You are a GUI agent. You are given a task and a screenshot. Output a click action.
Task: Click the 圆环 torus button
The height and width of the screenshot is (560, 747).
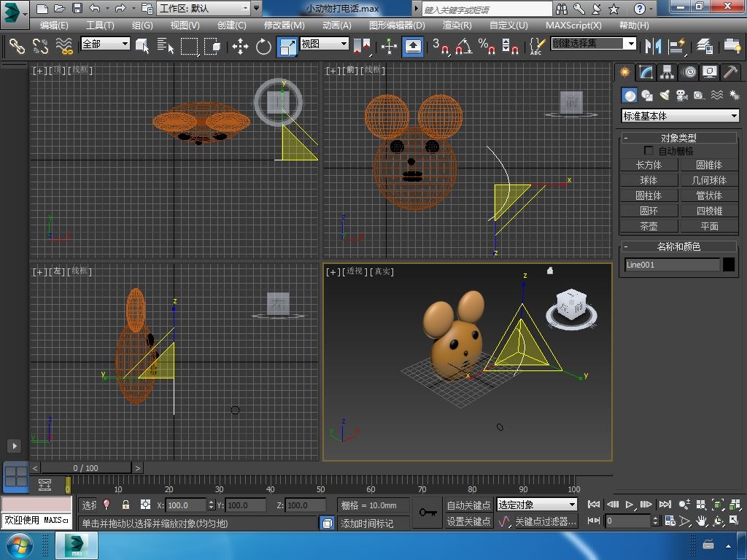click(649, 211)
